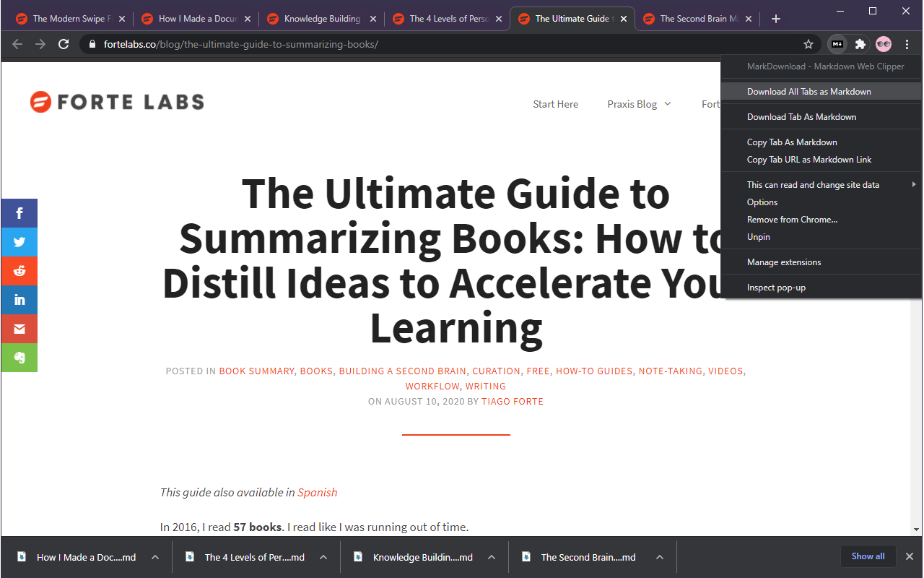Bookmark this page with the star icon
This screenshot has height=578, width=924.
(x=808, y=44)
